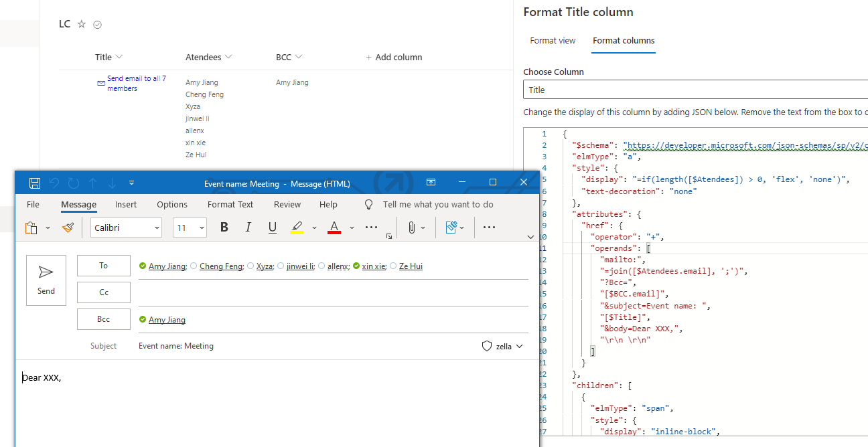Go to the next item with the down arrow
This screenshot has height=447, width=868.
pos(112,183)
